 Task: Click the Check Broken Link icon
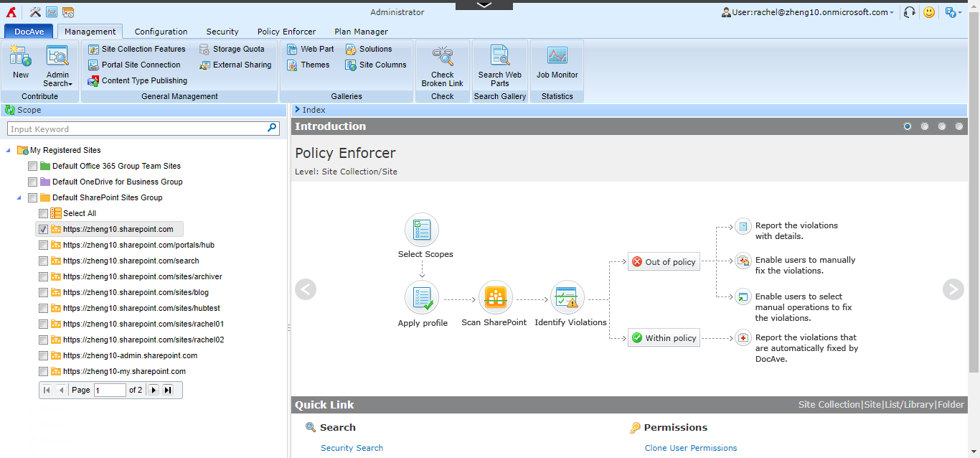[442, 57]
